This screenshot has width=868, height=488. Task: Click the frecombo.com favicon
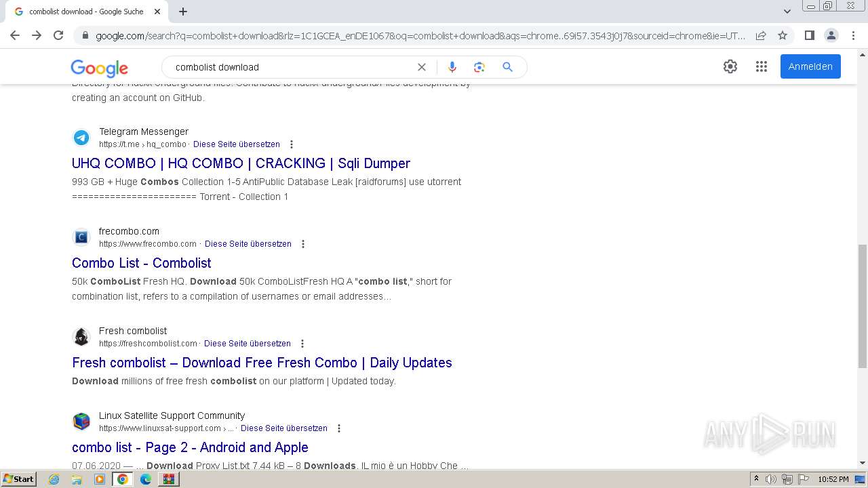(81, 237)
